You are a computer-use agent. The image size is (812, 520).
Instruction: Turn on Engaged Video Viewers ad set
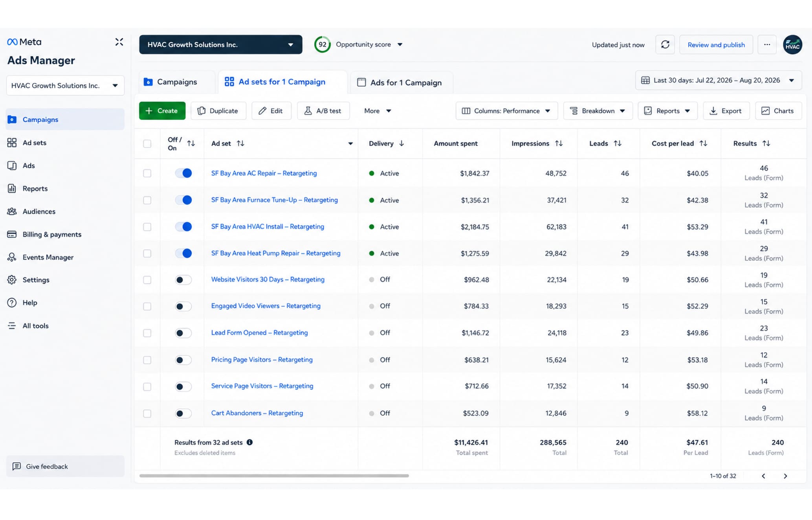point(183,306)
